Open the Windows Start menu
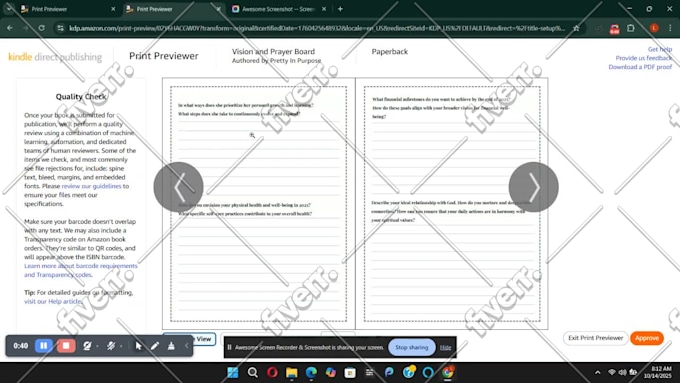 point(233,372)
